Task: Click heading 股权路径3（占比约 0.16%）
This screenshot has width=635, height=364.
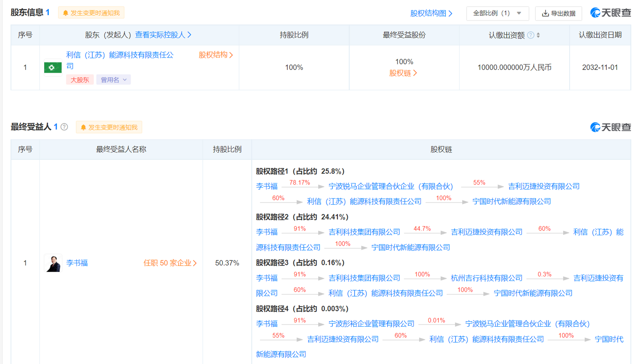Action: tap(300, 263)
